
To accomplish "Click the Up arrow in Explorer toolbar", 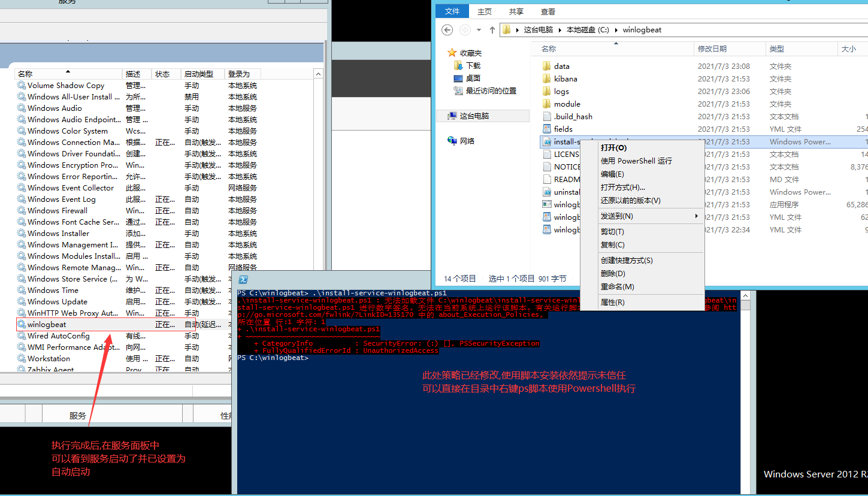I will pyautogui.click(x=492, y=29).
